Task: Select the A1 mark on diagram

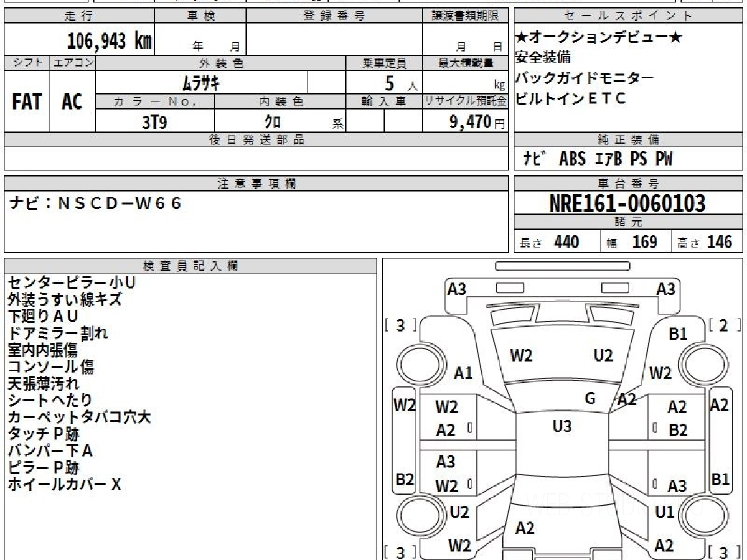Action: (463, 373)
